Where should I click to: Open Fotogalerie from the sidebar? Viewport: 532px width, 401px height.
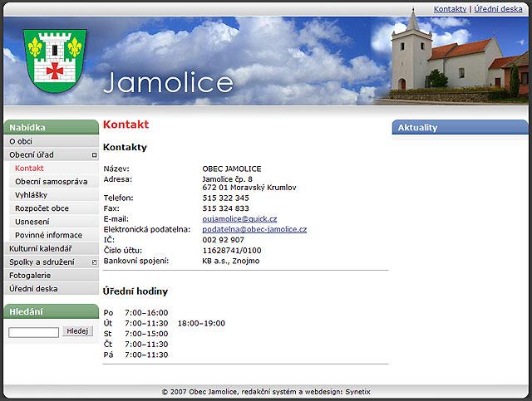[x=30, y=275]
